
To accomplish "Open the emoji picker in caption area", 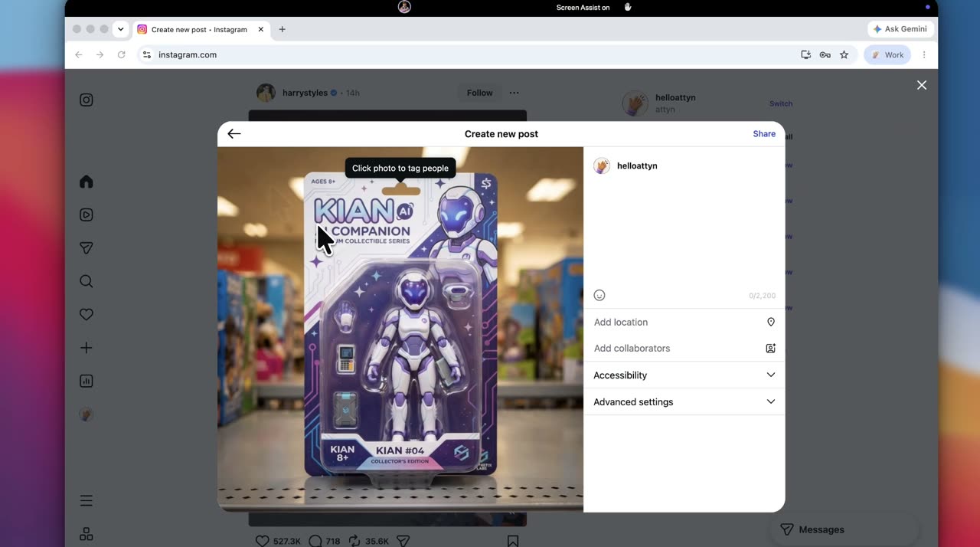I will [x=599, y=295].
